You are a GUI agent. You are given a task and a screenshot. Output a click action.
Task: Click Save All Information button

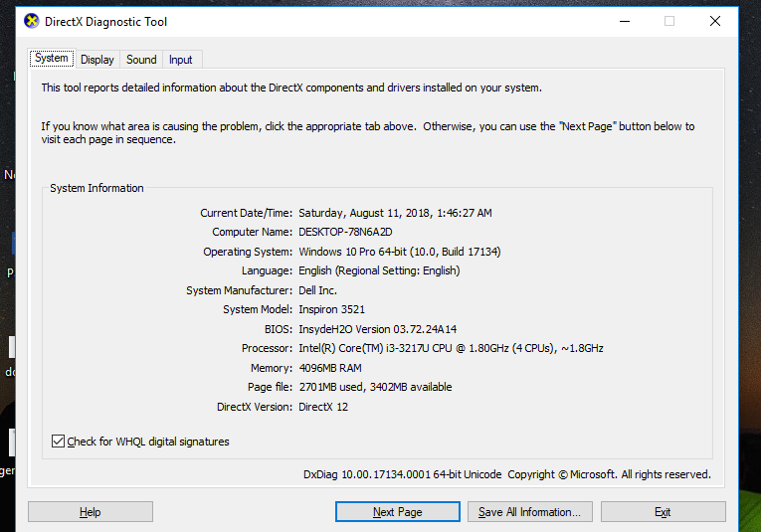530,512
